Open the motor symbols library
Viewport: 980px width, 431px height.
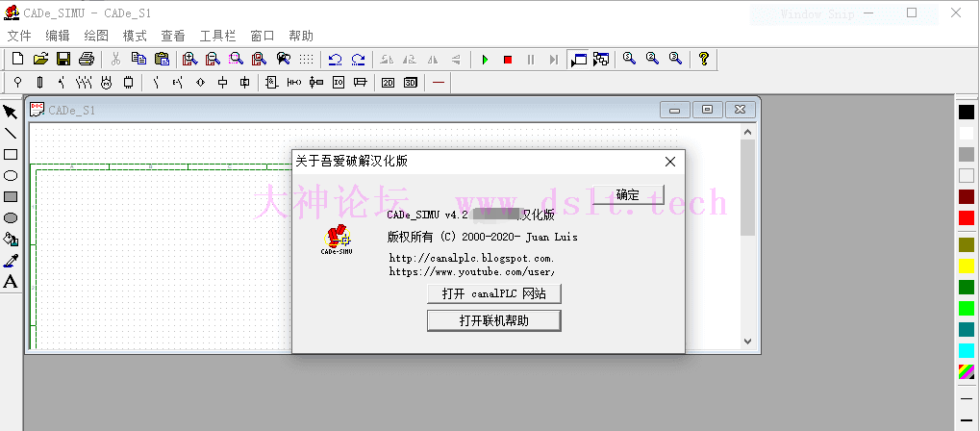click(106, 82)
